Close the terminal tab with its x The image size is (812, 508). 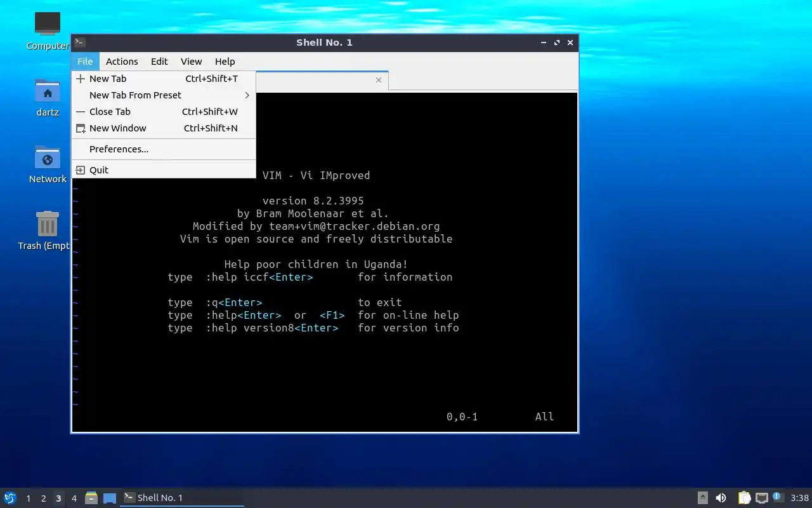pos(379,80)
